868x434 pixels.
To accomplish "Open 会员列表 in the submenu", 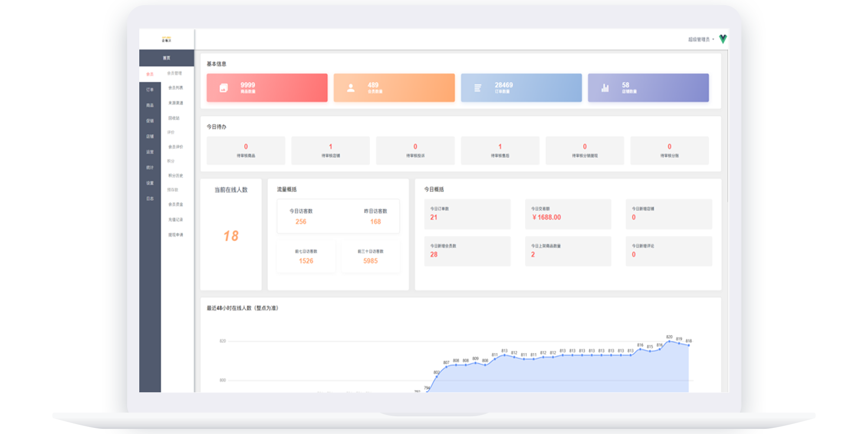I will tap(175, 88).
